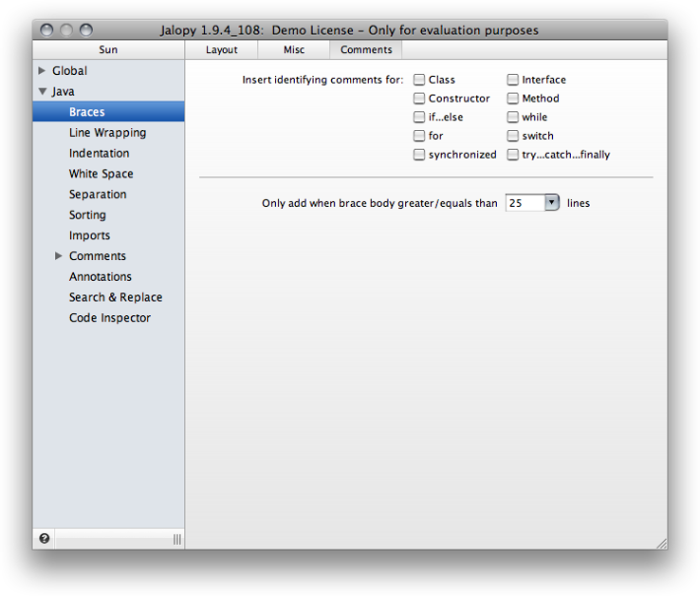Screen dimensions: 700x596
Task: Open Line Wrapping settings
Action: tap(107, 133)
